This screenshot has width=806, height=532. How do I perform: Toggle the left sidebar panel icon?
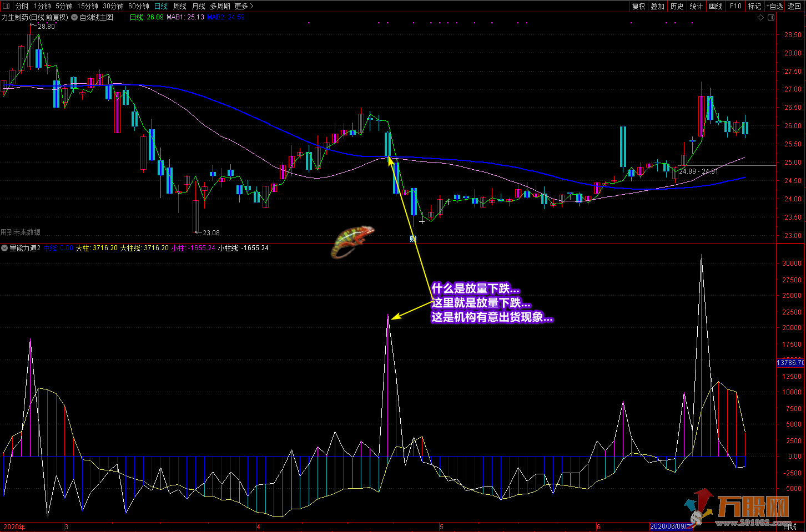pyautogui.click(x=6, y=6)
